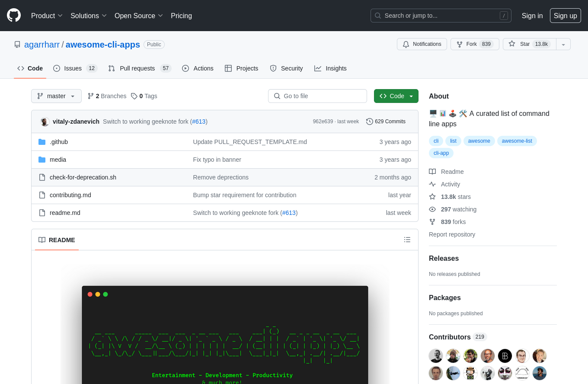Open the awesome-cli-apps repository link
This screenshot has height=384, width=588.
pos(103,45)
